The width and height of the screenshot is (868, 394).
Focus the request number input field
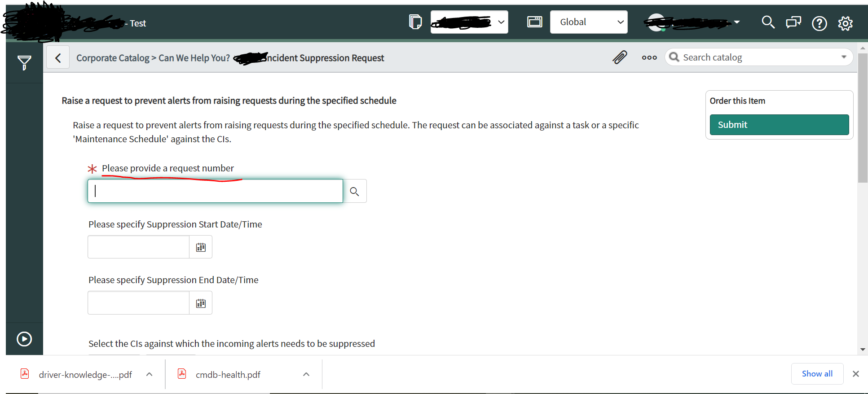point(215,191)
